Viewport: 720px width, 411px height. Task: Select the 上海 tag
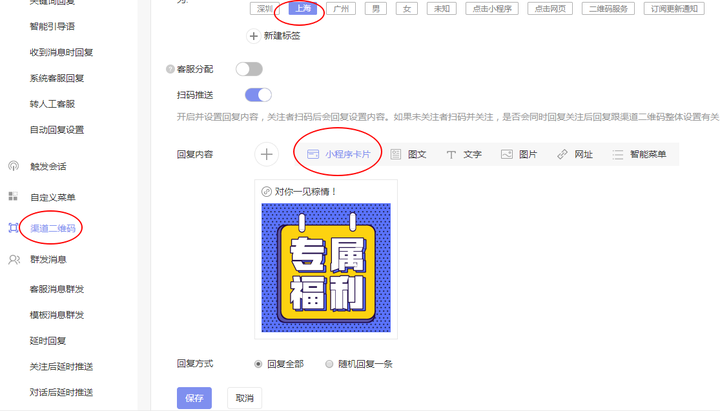point(303,8)
